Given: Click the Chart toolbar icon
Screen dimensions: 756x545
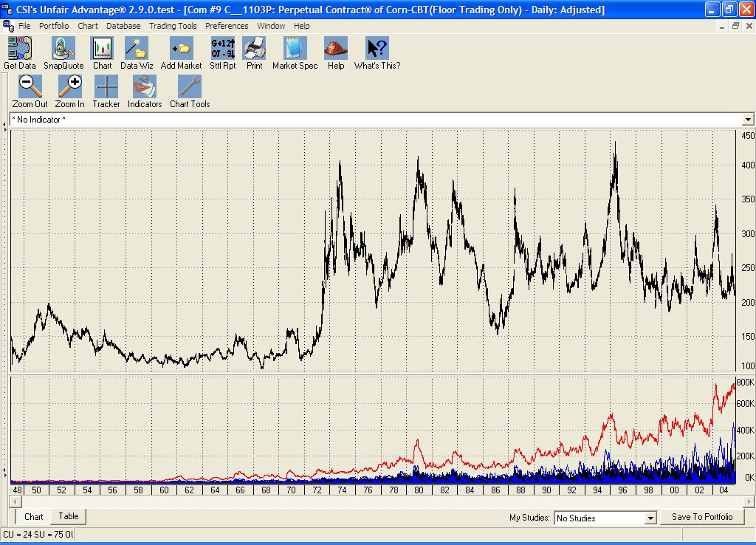Looking at the screenshot, I should [x=102, y=53].
